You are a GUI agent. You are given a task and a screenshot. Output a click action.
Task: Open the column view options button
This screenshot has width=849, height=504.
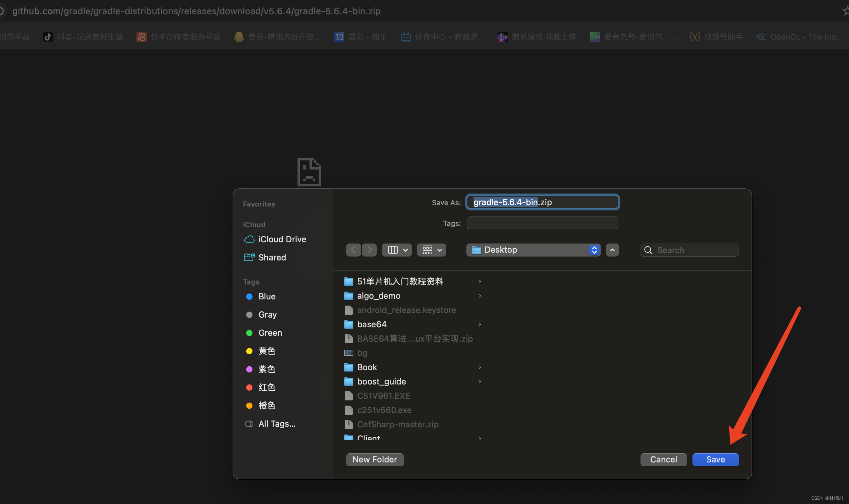397,250
